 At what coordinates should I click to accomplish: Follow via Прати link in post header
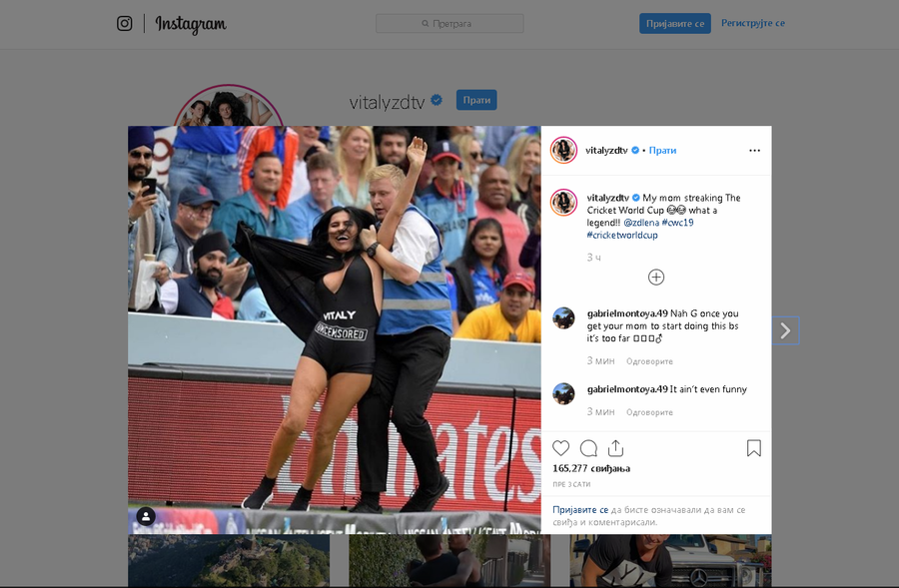pyautogui.click(x=662, y=150)
